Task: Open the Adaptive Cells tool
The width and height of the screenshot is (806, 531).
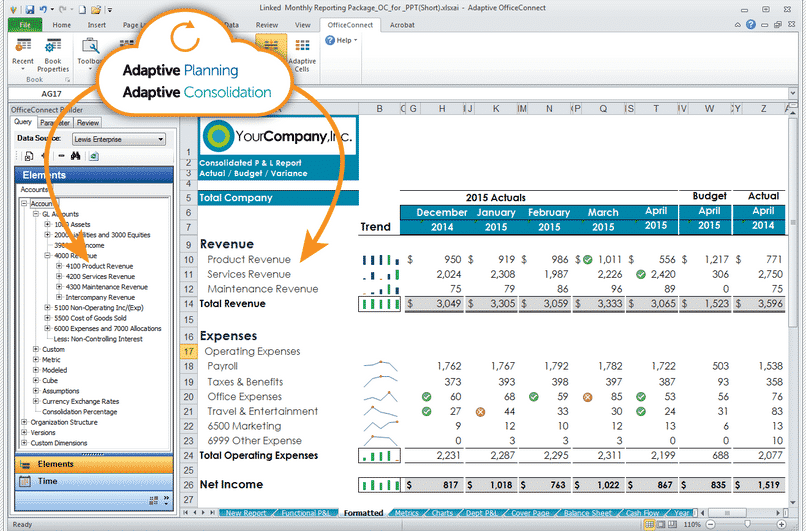Action: click(302, 45)
